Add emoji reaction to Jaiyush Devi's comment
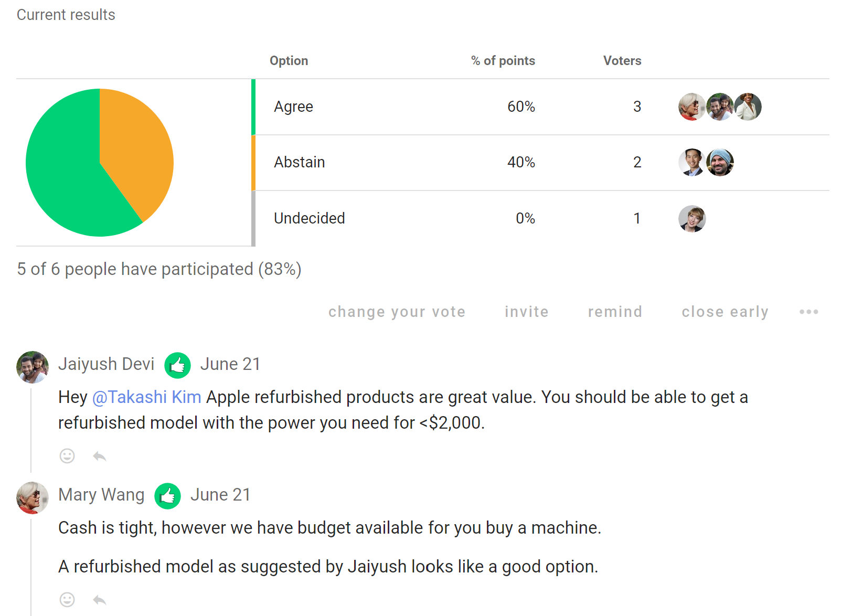Screen dimensions: 852x616 tap(67, 456)
